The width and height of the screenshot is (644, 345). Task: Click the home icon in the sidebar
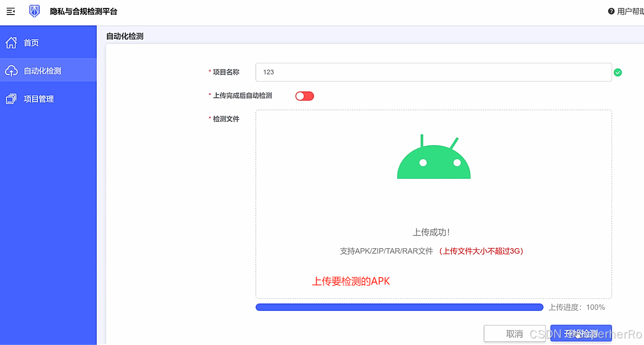[11, 43]
